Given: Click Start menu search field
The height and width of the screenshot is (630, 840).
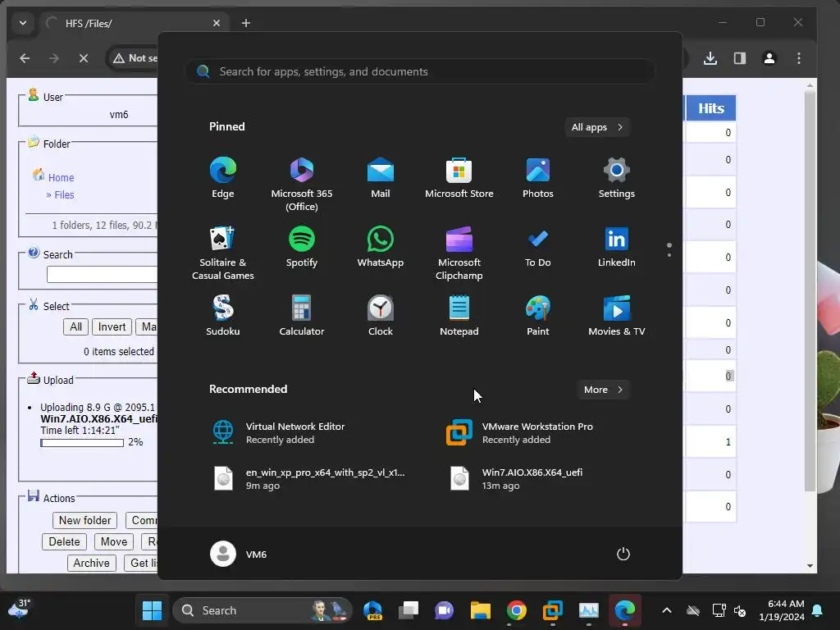Looking at the screenshot, I should tap(420, 71).
